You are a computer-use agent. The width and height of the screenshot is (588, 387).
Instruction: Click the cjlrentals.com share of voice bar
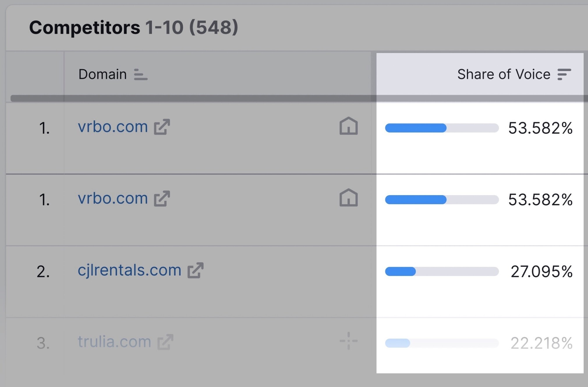[442, 271]
